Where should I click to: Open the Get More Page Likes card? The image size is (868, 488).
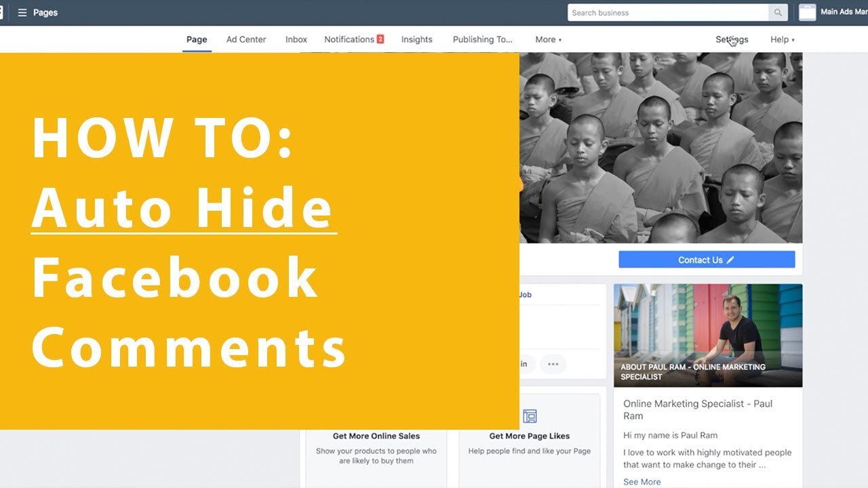[530, 441]
